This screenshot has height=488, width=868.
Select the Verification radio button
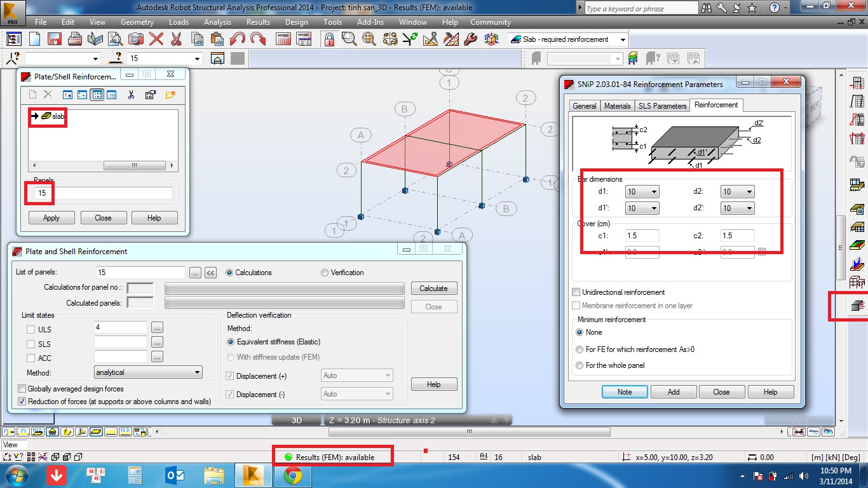[325, 273]
